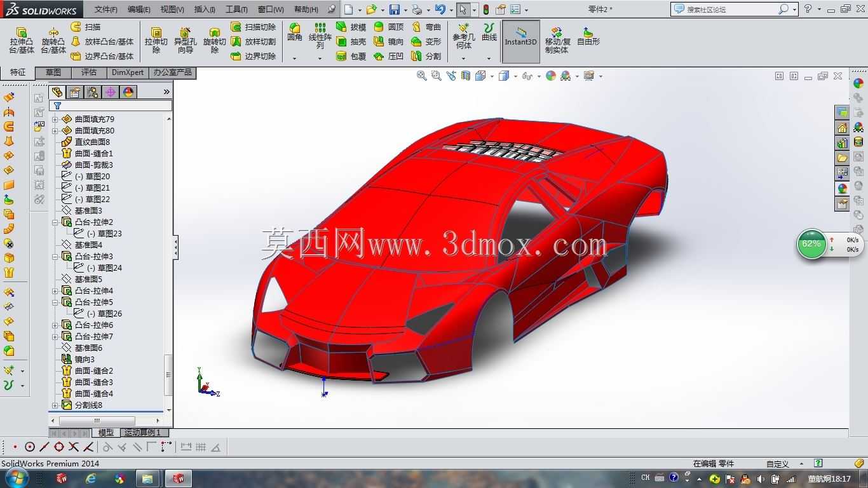Screen dimensions: 868x488
Task: Switch to the DisplayManager tab icon
Action: click(x=128, y=92)
